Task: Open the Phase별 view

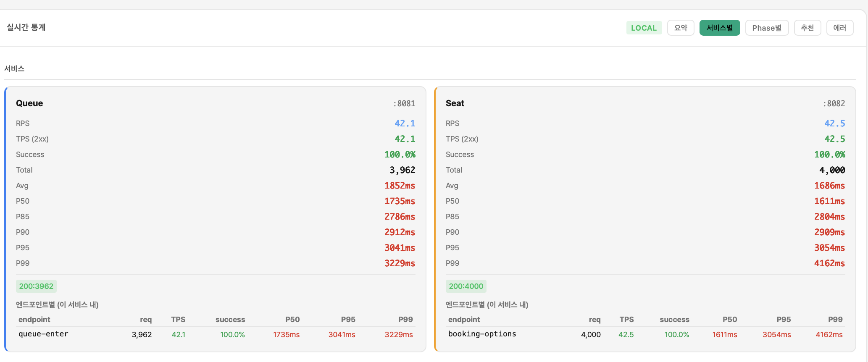Action: pyautogui.click(x=766, y=28)
